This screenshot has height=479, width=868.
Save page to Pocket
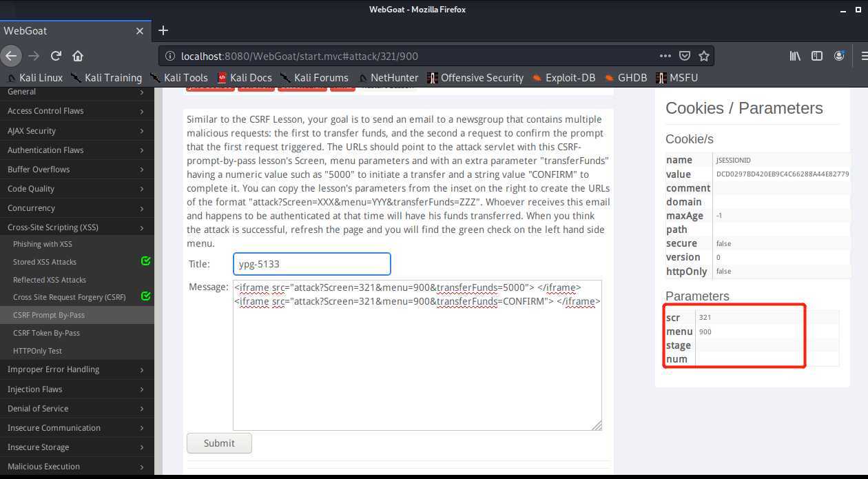(x=685, y=56)
